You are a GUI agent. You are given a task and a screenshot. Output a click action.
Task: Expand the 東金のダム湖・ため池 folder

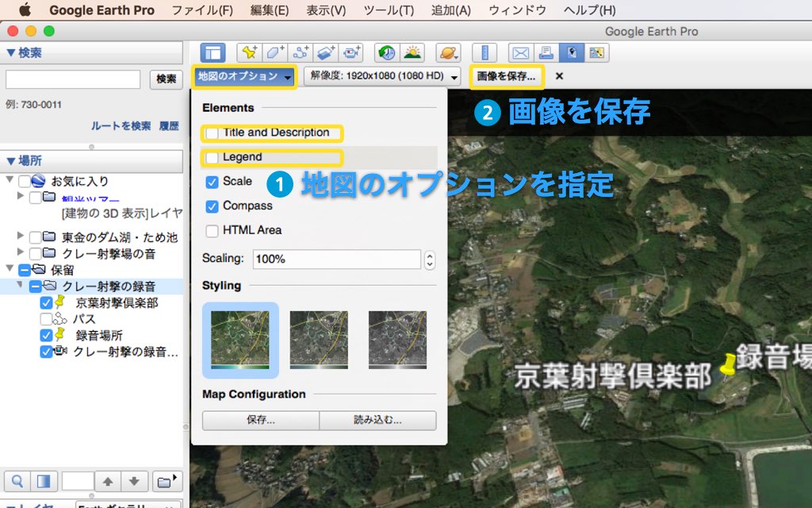tap(20, 235)
